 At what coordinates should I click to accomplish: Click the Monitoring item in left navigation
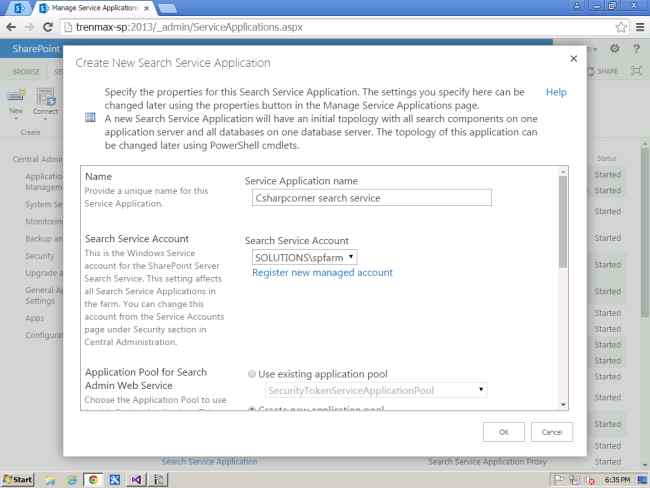point(44,221)
